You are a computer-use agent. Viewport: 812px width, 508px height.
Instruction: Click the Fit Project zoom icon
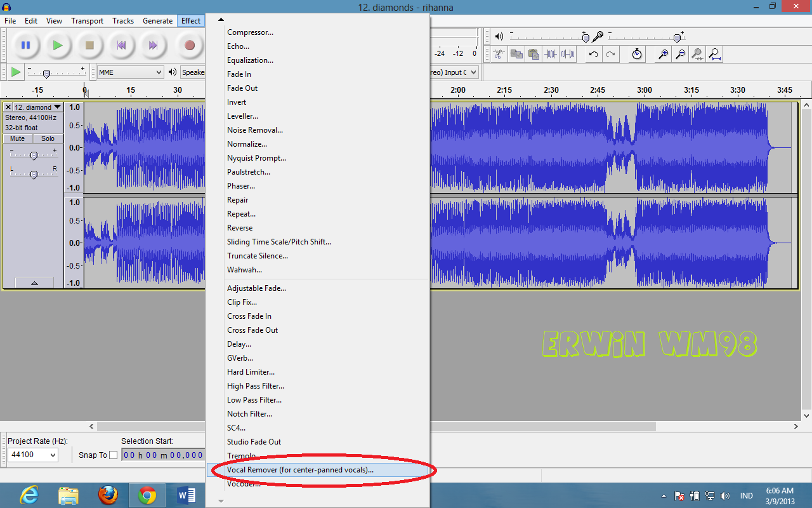click(714, 54)
